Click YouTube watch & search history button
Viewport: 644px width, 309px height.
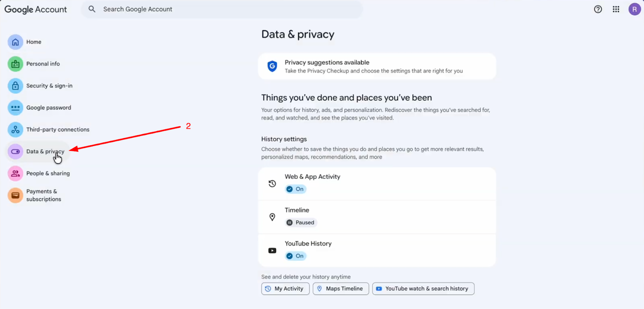click(423, 289)
